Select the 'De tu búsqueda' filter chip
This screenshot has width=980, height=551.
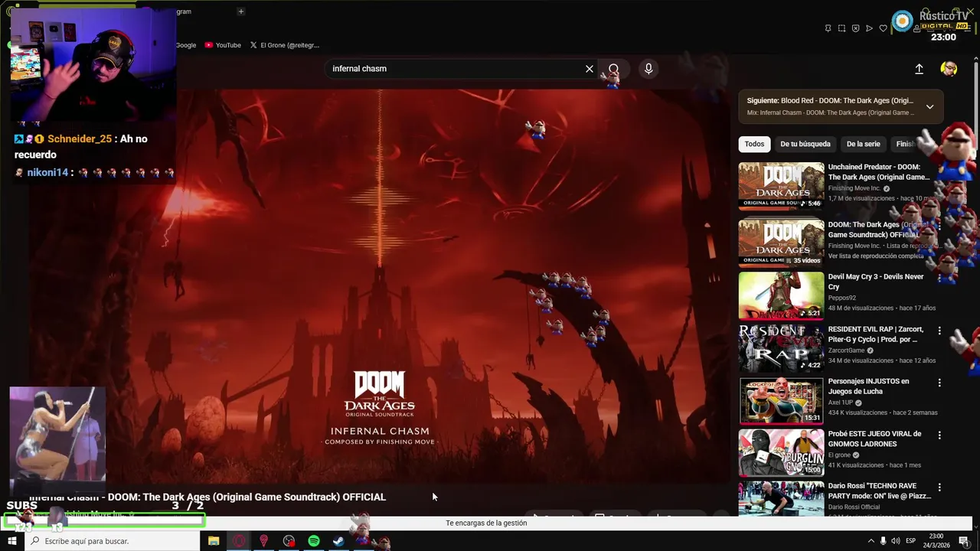[x=805, y=144]
